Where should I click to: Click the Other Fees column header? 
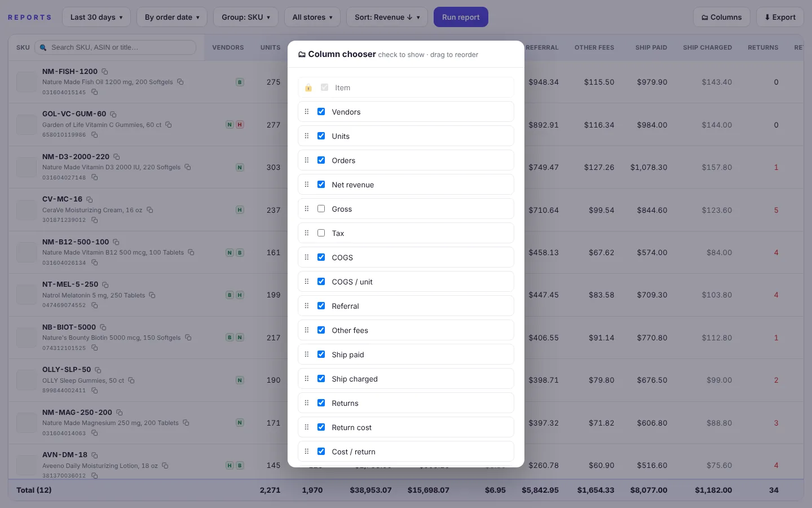[x=594, y=47]
